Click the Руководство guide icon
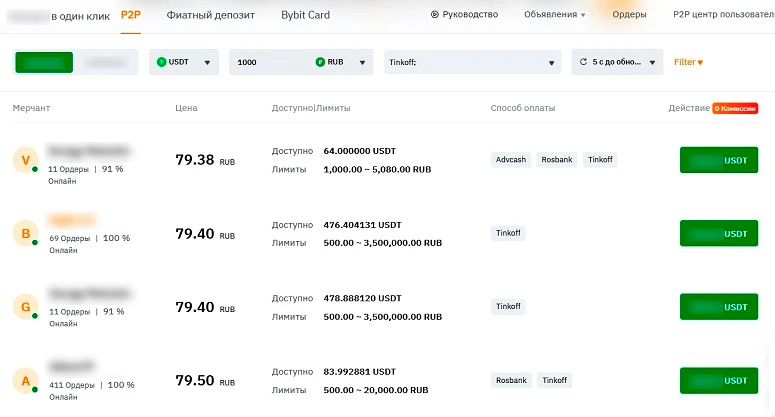 pos(435,15)
